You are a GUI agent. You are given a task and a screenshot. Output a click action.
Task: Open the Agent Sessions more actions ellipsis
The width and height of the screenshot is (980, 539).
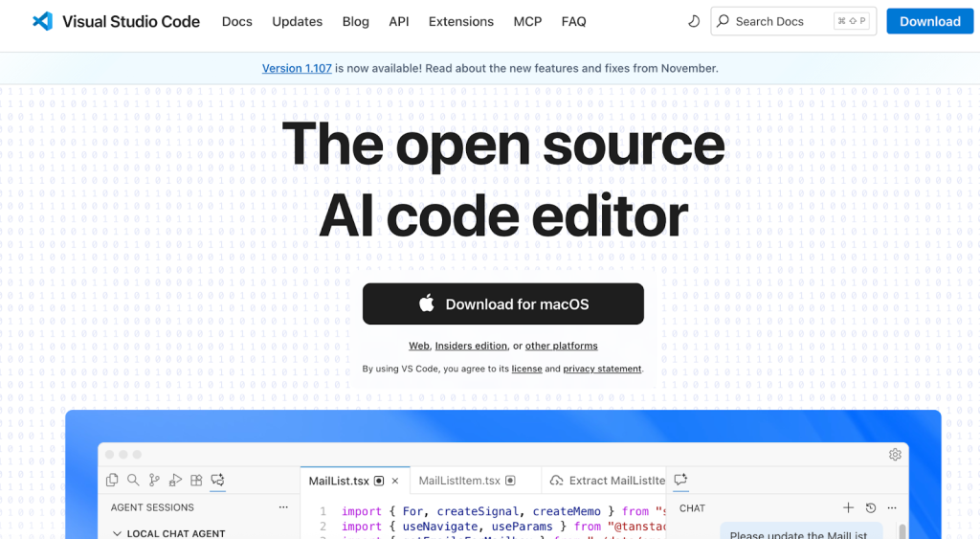click(x=283, y=507)
